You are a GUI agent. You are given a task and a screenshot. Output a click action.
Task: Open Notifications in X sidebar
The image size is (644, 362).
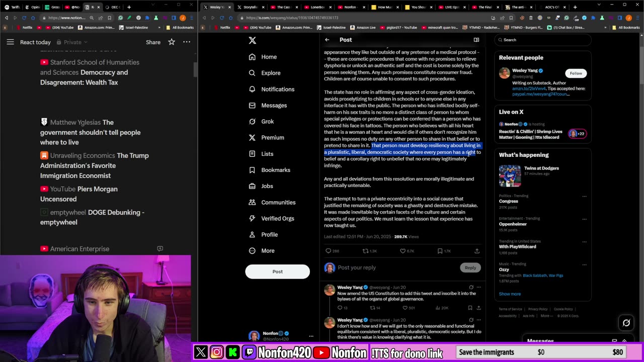point(272,89)
